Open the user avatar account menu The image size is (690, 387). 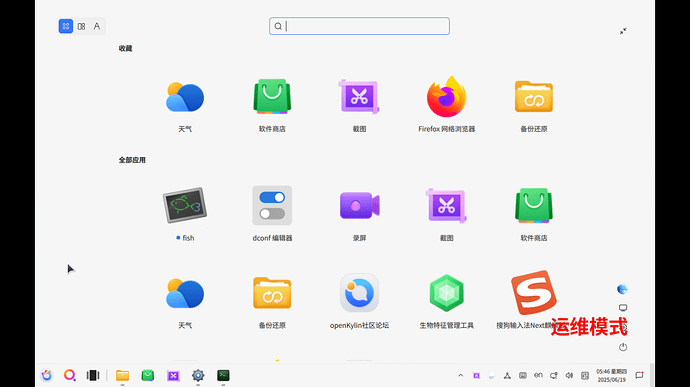[x=622, y=289]
